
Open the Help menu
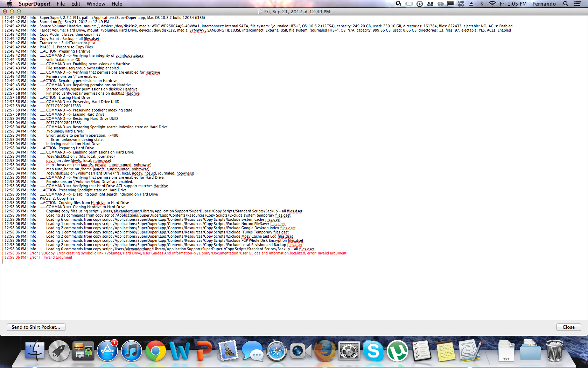(x=117, y=4)
